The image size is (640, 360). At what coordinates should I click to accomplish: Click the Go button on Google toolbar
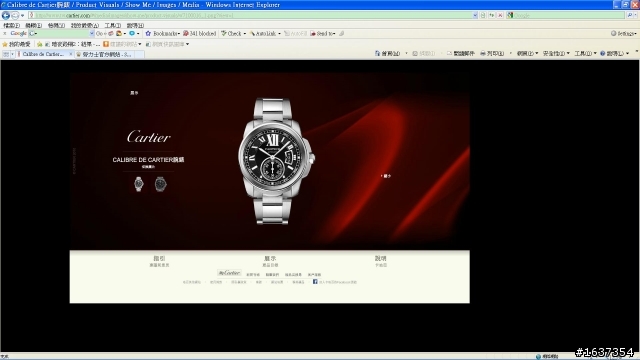[100, 33]
